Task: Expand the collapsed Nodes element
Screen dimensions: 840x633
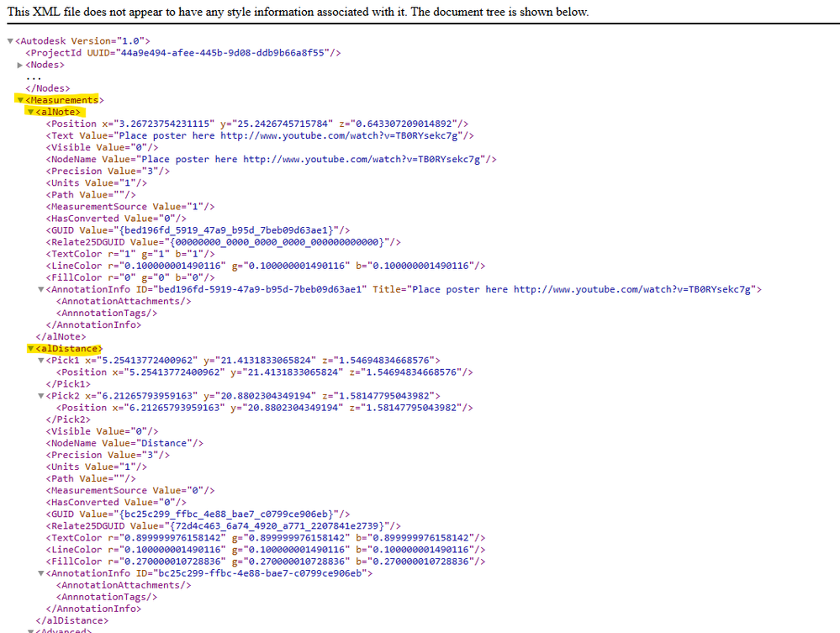Action: point(20,65)
